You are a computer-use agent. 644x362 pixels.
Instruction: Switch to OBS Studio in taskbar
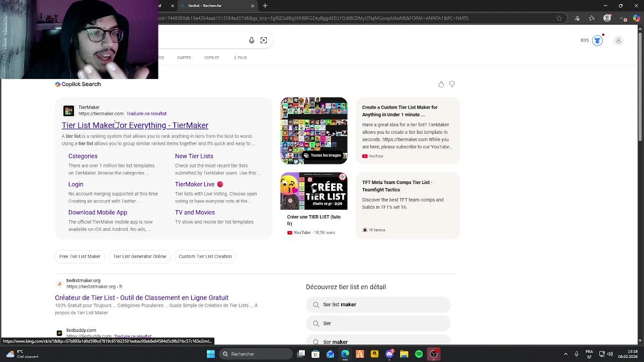tap(434, 354)
